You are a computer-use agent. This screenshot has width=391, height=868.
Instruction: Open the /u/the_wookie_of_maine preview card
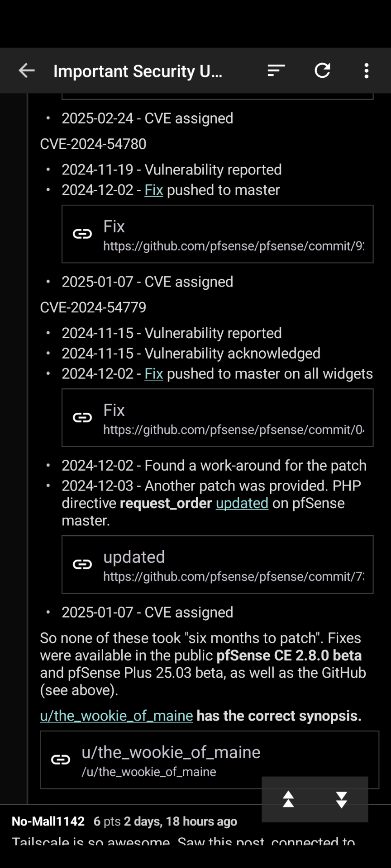click(x=209, y=760)
